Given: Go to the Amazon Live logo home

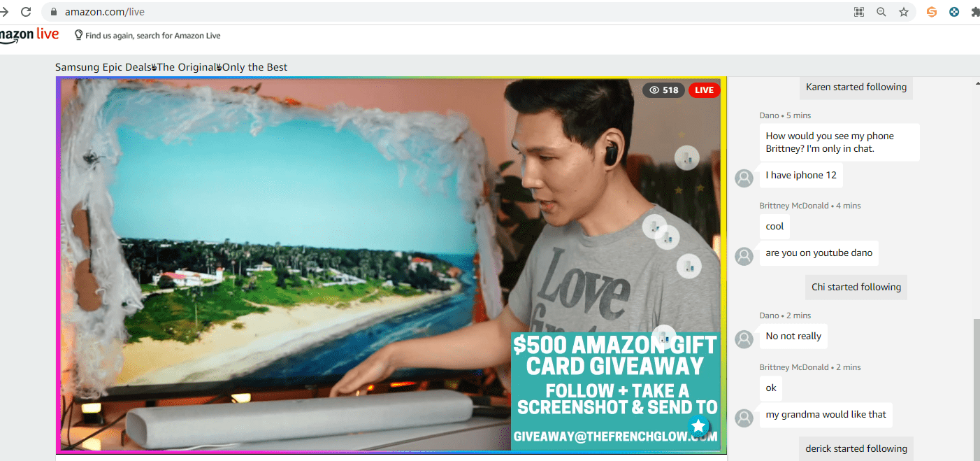Looking at the screenshot, I should pos(29,35).
